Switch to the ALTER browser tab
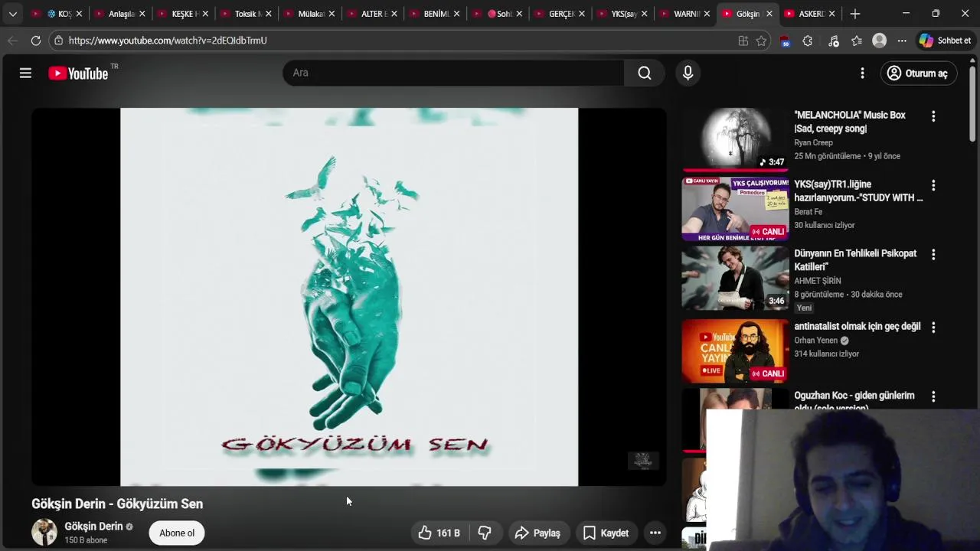 (371, 14)
